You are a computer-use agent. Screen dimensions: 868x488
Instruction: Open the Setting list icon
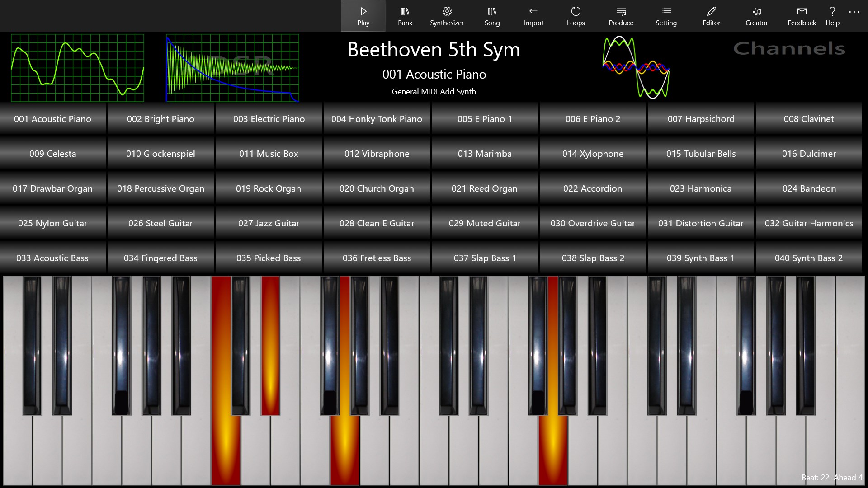[666, 12]
